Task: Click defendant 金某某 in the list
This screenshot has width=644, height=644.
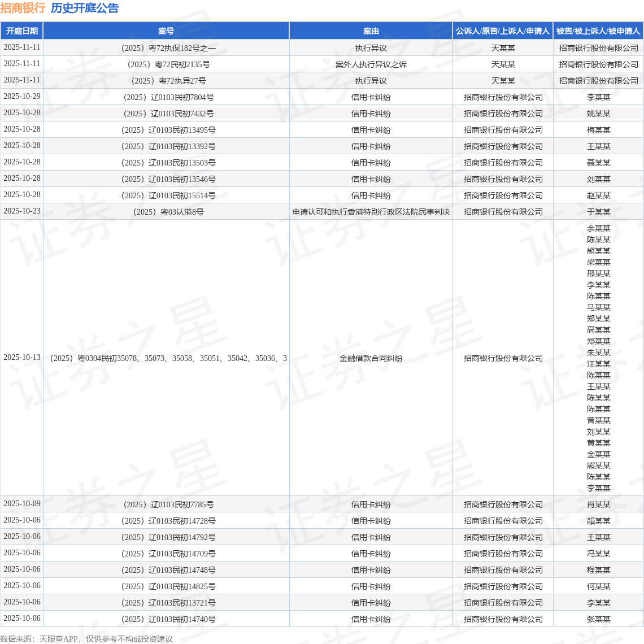Action: (598, 454)
